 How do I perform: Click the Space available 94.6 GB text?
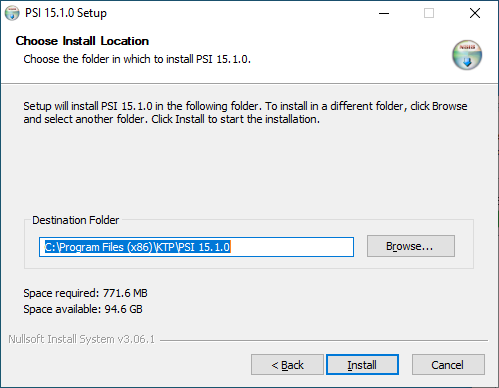tap(83, 309)
